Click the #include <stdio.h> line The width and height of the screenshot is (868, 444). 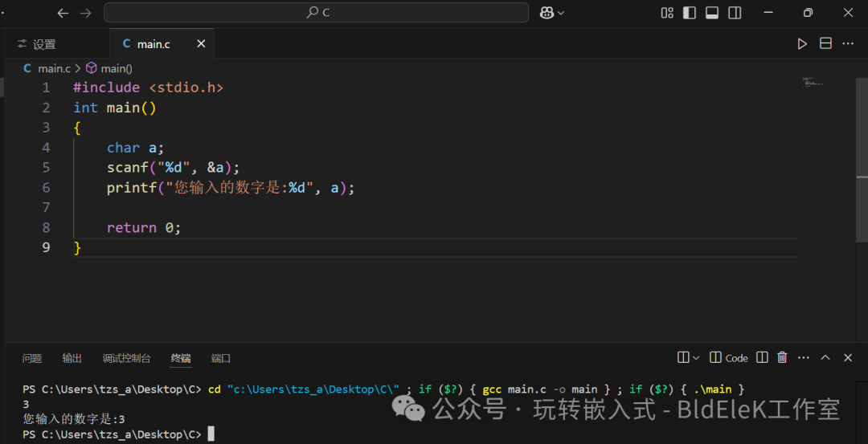click(149, 88)
